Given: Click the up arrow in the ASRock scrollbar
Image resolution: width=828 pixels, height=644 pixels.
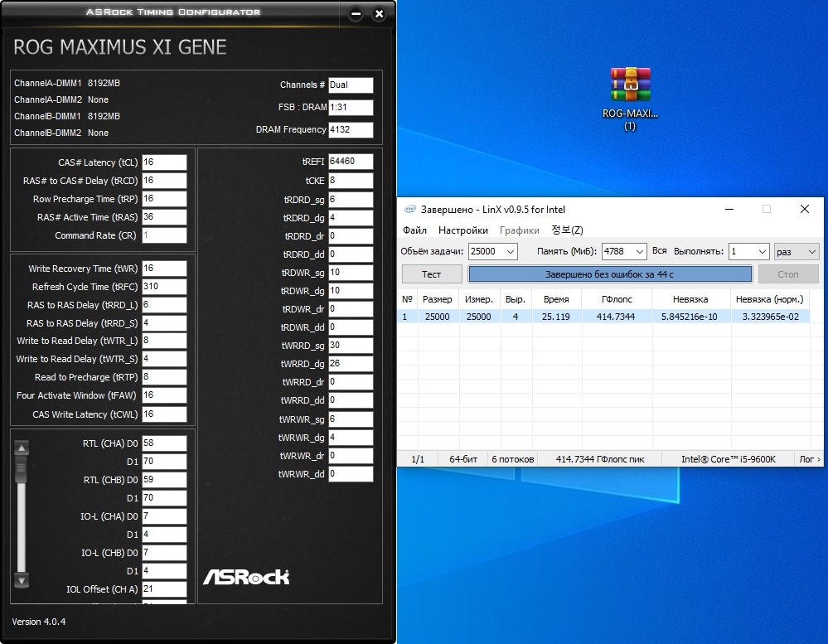Looking at the screenshot, I should tap(22, 448).
